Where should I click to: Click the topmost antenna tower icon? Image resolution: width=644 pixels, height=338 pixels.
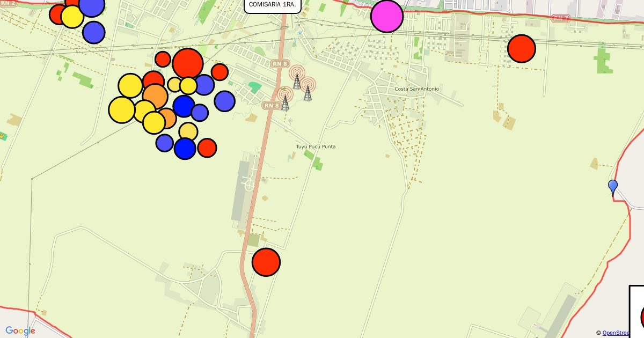296,76
